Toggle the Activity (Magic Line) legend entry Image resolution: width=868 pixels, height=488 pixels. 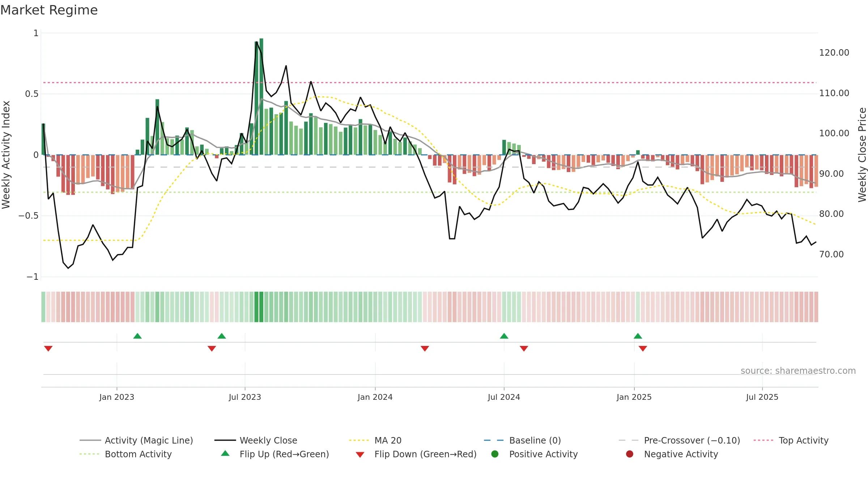(136, 440)
